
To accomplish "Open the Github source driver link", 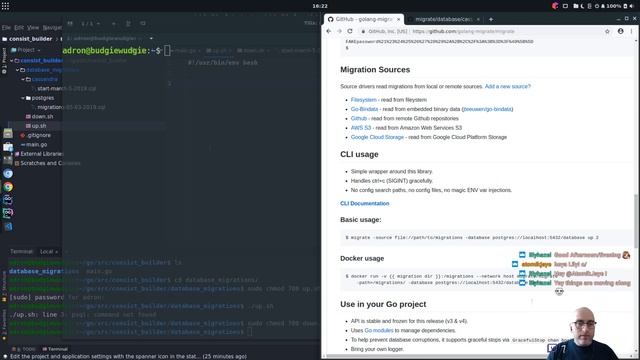I will [359, 118].
